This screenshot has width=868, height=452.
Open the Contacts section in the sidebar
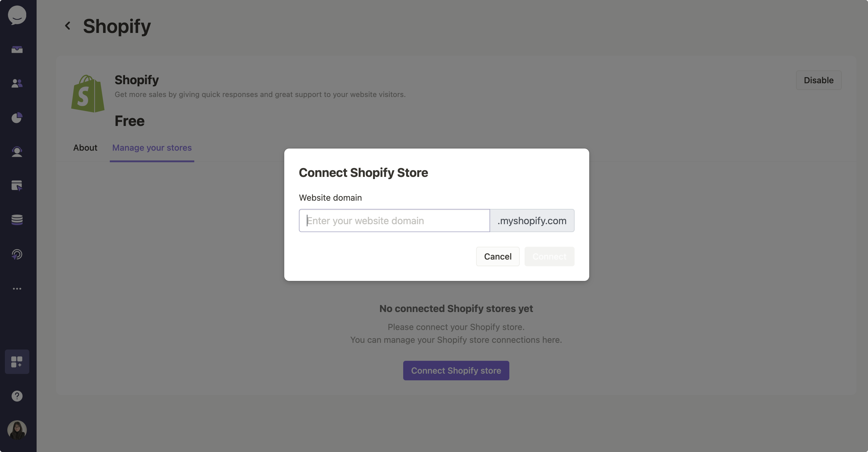click(x=17, y=83)
